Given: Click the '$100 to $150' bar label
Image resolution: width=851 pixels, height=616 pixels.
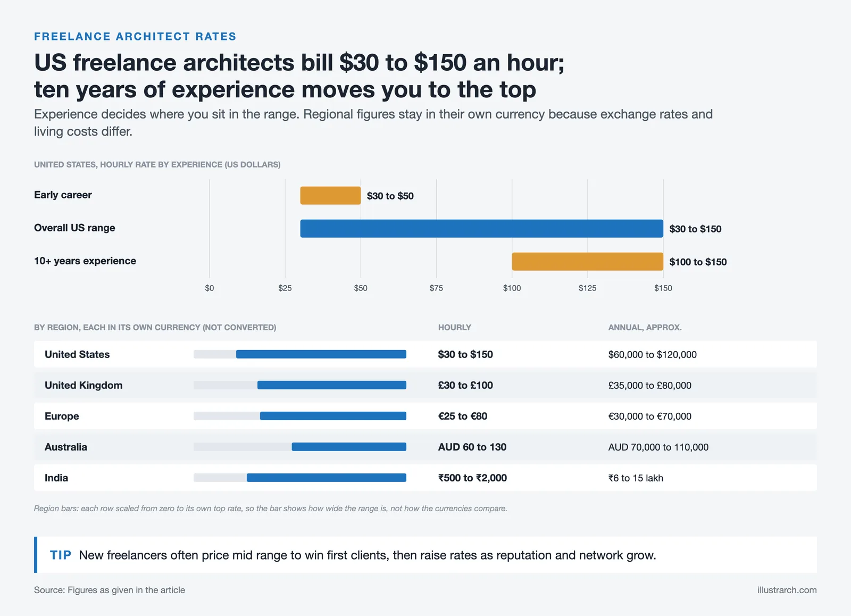Looking at the screenshot, I should click(x=698, y=262).
